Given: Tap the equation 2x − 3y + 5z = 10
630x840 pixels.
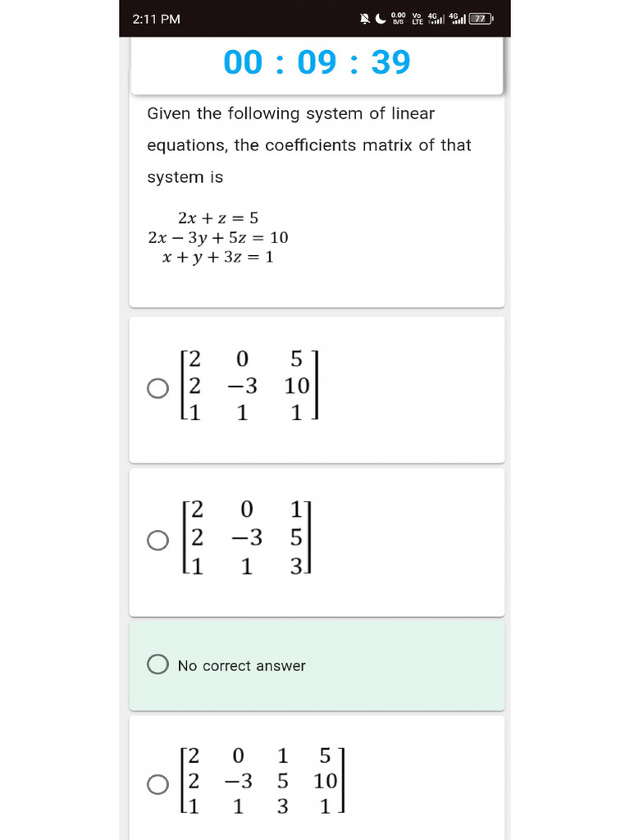Looking at the screenshot, I should 217,238.
